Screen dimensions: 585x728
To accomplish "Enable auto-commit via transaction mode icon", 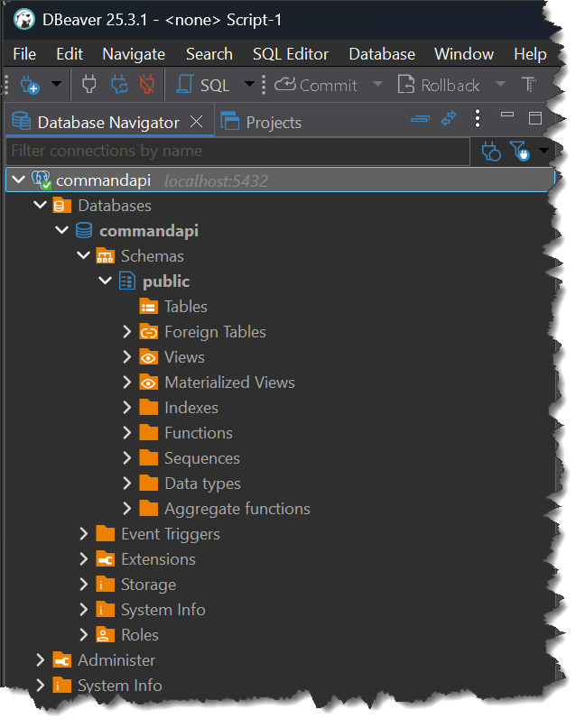I will [528, 84].
